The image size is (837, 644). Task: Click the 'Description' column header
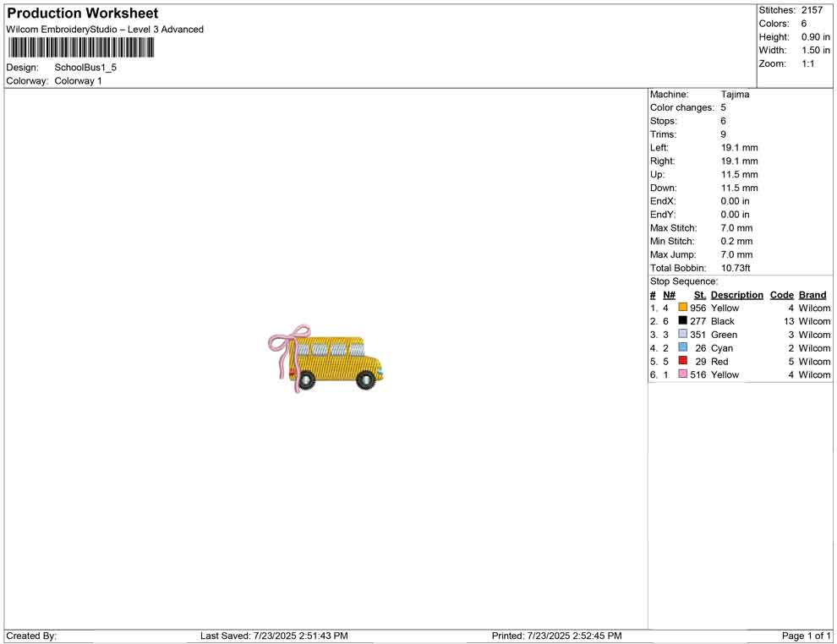737,294
